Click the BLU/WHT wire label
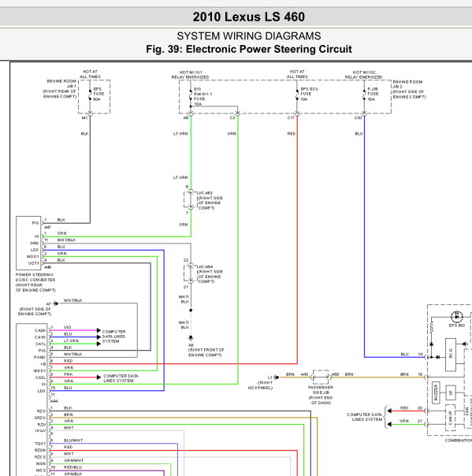Viewport: 472px width, 476px height. click(73, 441)
